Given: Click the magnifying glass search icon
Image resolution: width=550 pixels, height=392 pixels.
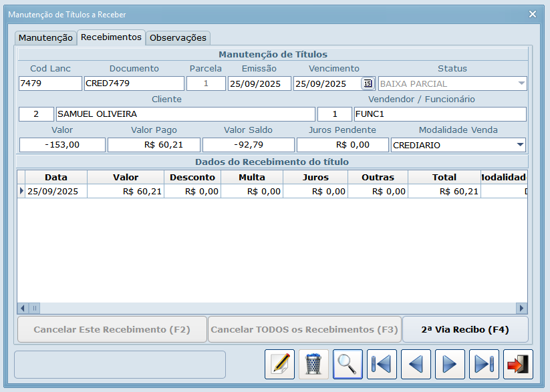Looking at the screenshot, I should (348, 364).
